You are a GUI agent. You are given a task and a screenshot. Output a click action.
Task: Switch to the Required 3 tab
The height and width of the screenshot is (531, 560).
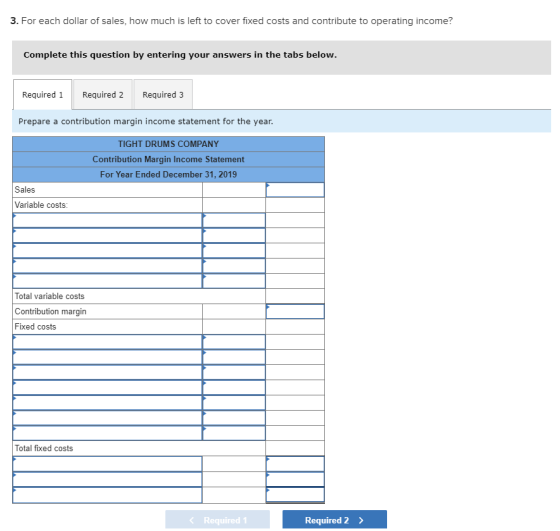tap(163, 95)
